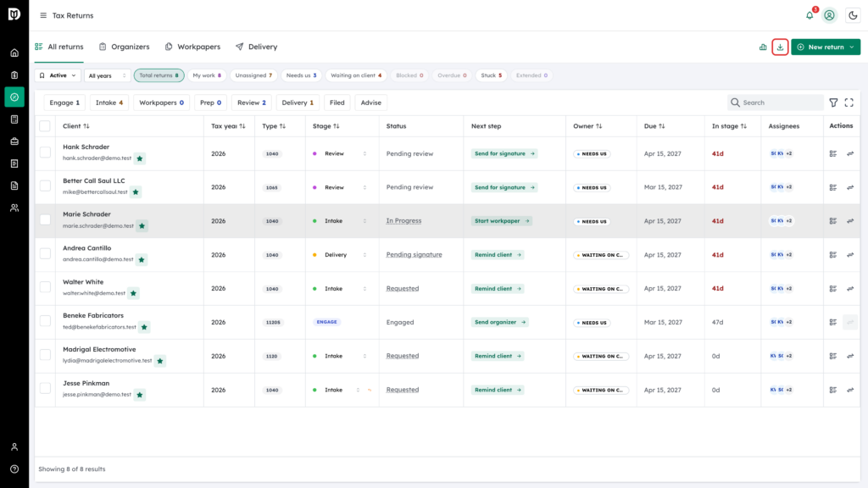Viewport: 868px width, 488px height.
Task: Open the row details icon for Andrea Cantillo
Action: 833,255
